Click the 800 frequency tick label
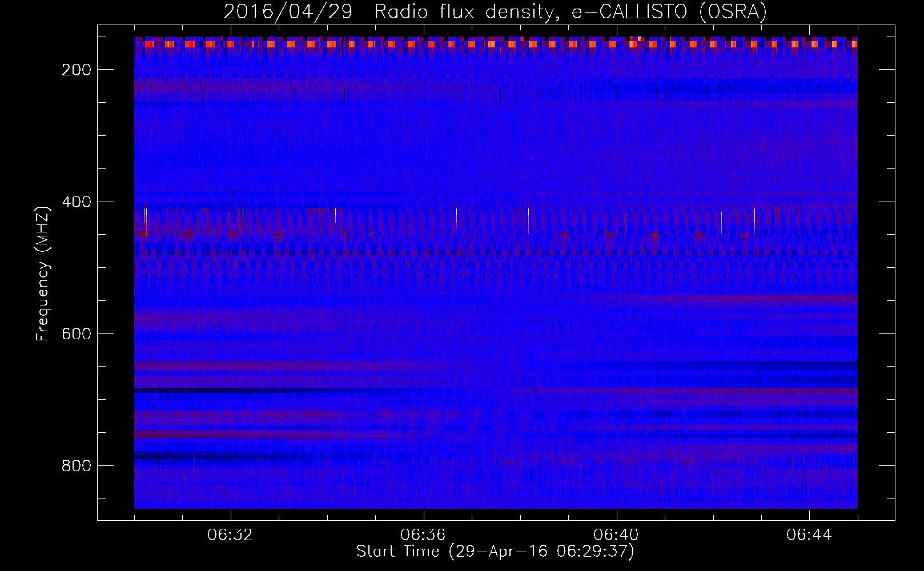This screenshot has height=571, width=924. point(77,465)
